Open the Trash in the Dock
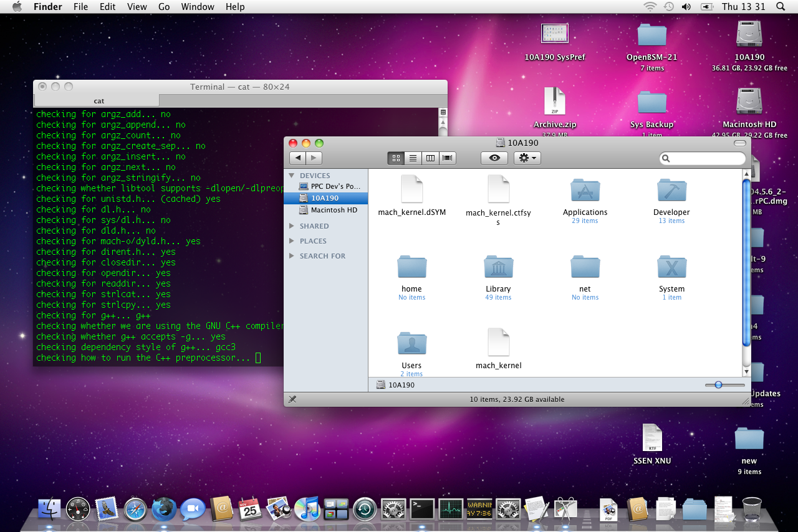 752,509
